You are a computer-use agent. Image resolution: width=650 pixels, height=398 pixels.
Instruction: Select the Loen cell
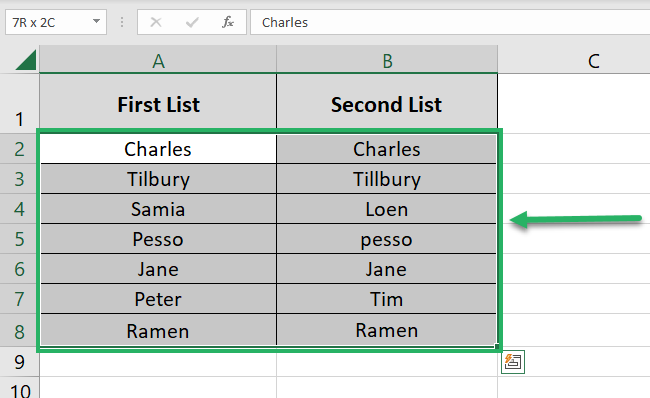(x=386, y=209)
